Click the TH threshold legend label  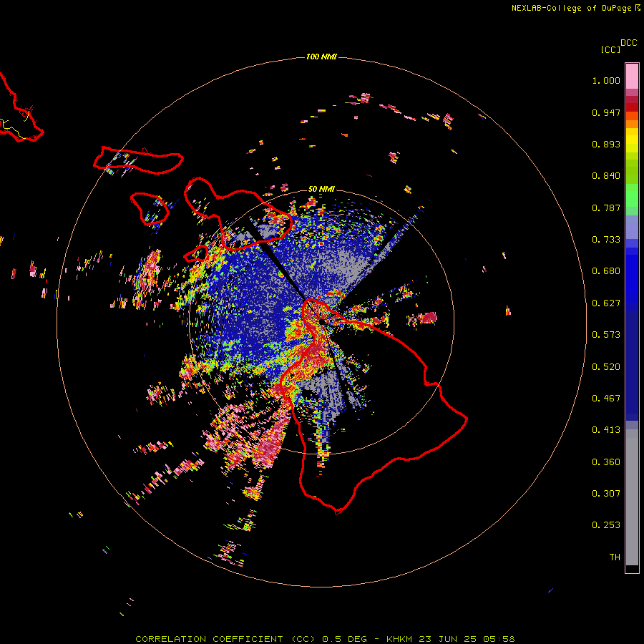tap(615, 557)
